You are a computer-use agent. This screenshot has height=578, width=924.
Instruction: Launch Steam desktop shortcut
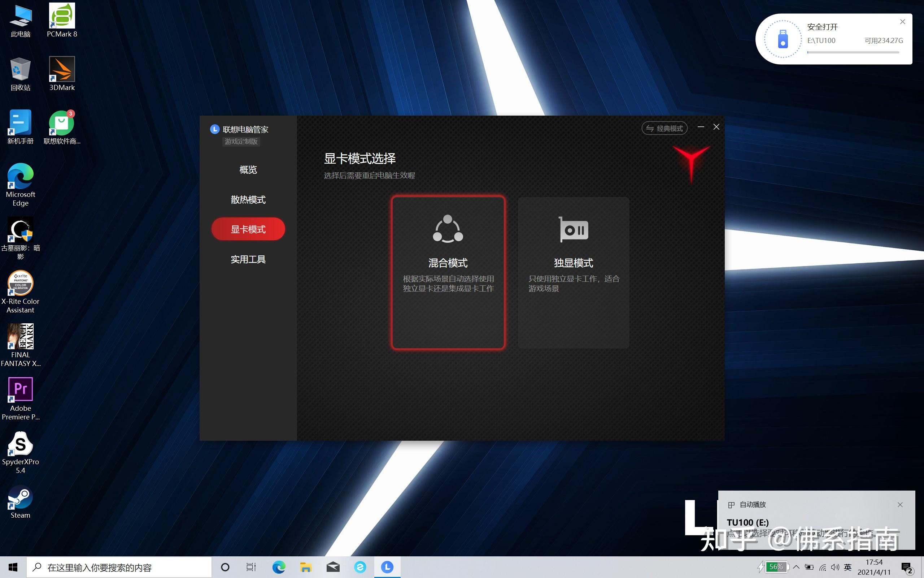[x=21, y=502]
